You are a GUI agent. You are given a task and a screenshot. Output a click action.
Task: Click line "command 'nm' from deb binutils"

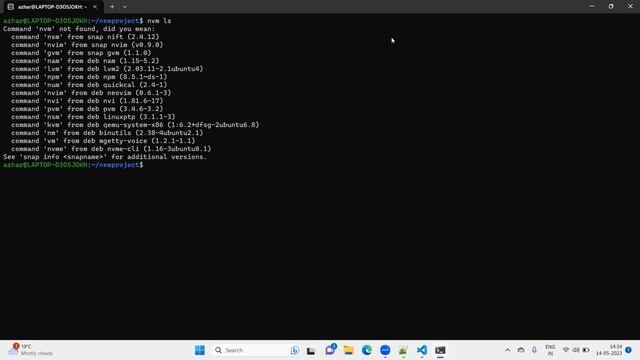coord(107,133)
